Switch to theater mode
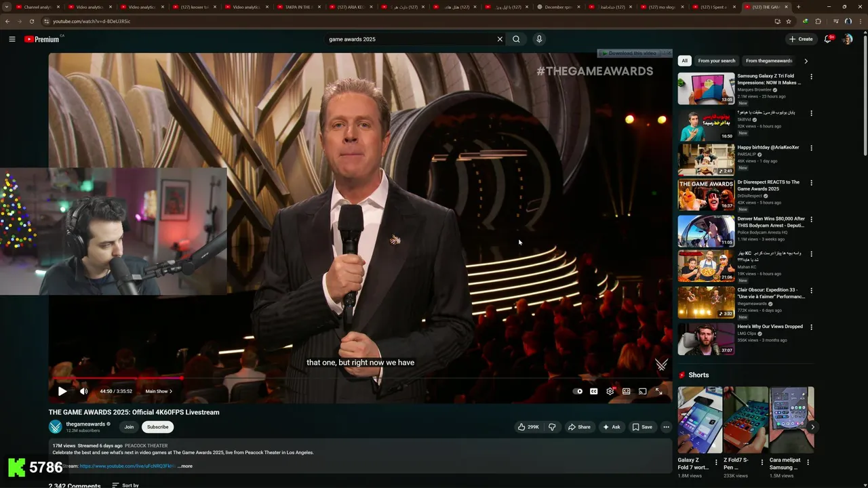Image resolution: width=868 pixels, height=488 pixels. coord(627,391)
